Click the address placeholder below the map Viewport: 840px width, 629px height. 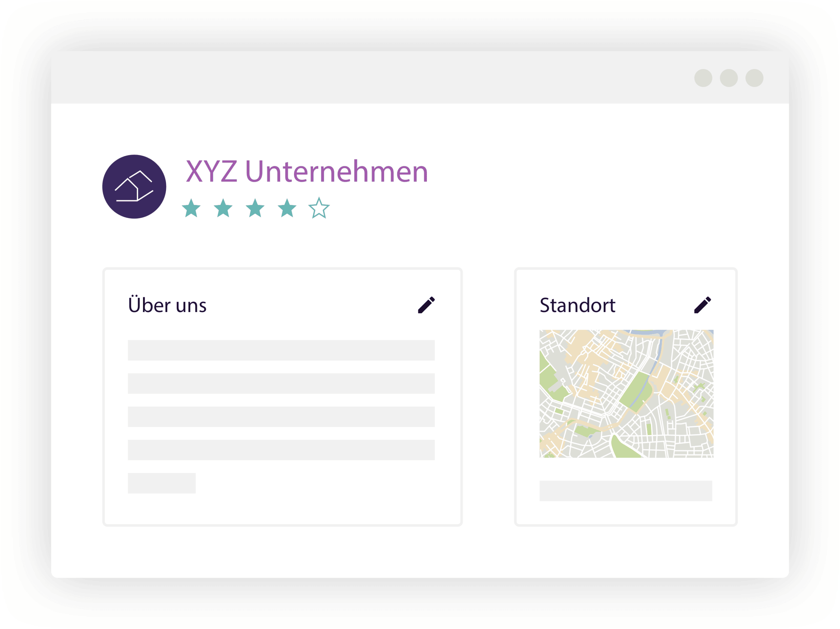tap(626, 491)
